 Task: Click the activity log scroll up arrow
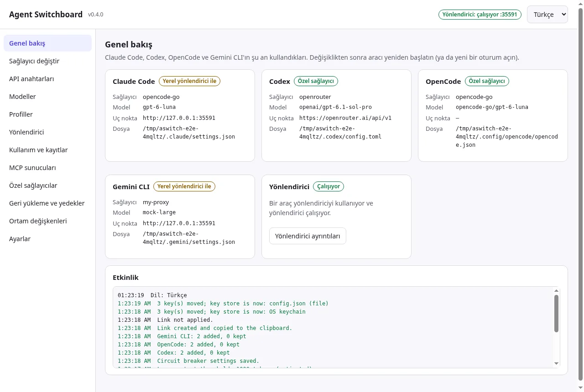[556, 291]
